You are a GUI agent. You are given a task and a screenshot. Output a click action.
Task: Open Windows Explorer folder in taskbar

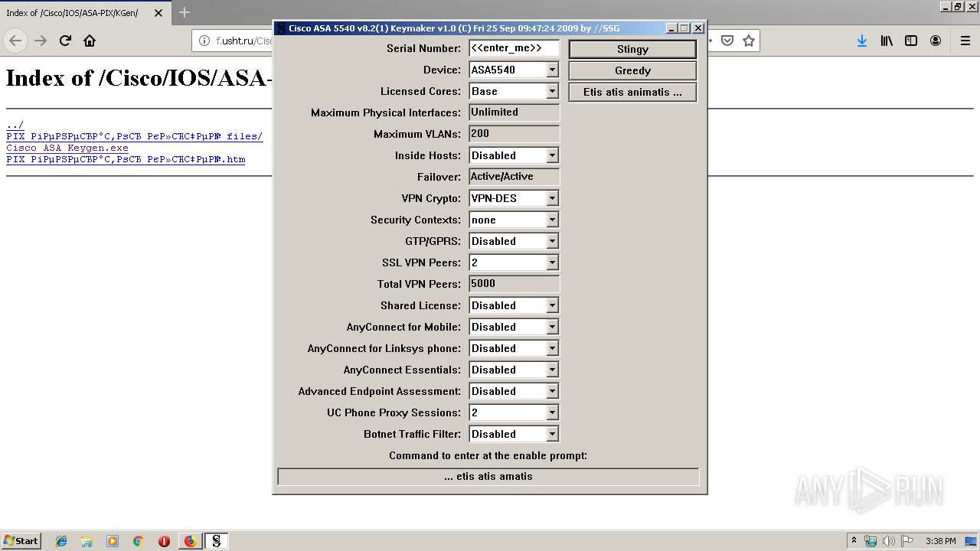87,541
